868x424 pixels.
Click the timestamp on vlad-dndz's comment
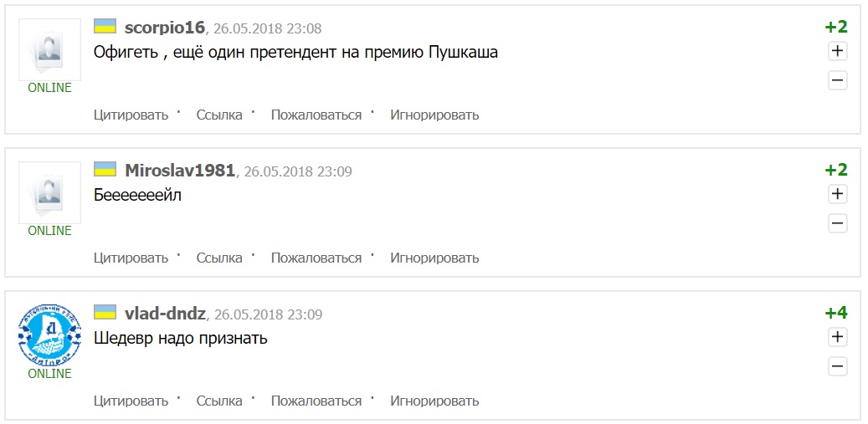[x=269, y=314]
